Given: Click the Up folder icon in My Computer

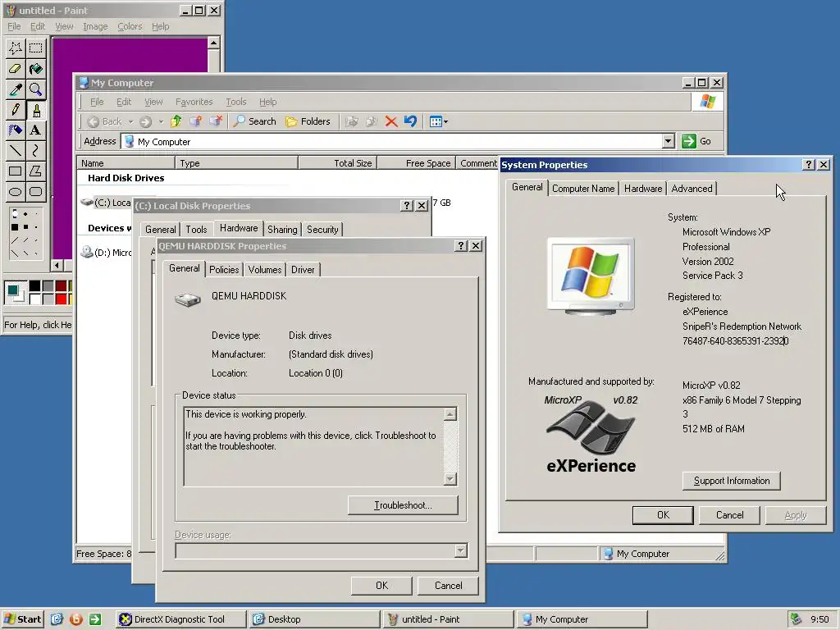Looking at the screenshot, I should [176, 121].
